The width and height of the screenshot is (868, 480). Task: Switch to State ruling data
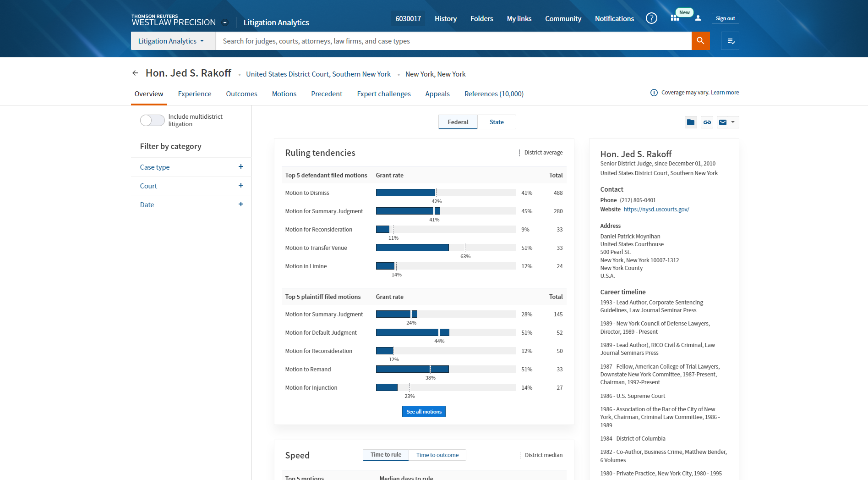(x=497, y=122)
